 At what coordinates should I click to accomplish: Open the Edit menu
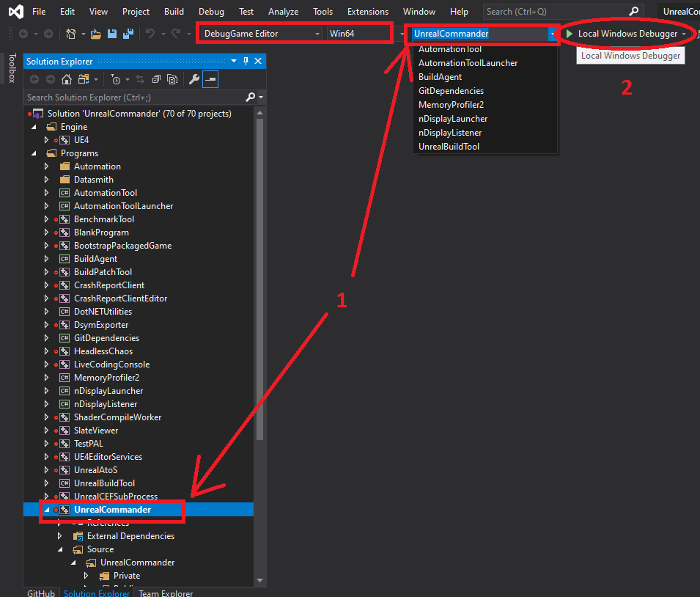pyautogui.click(x=67, y=12)
